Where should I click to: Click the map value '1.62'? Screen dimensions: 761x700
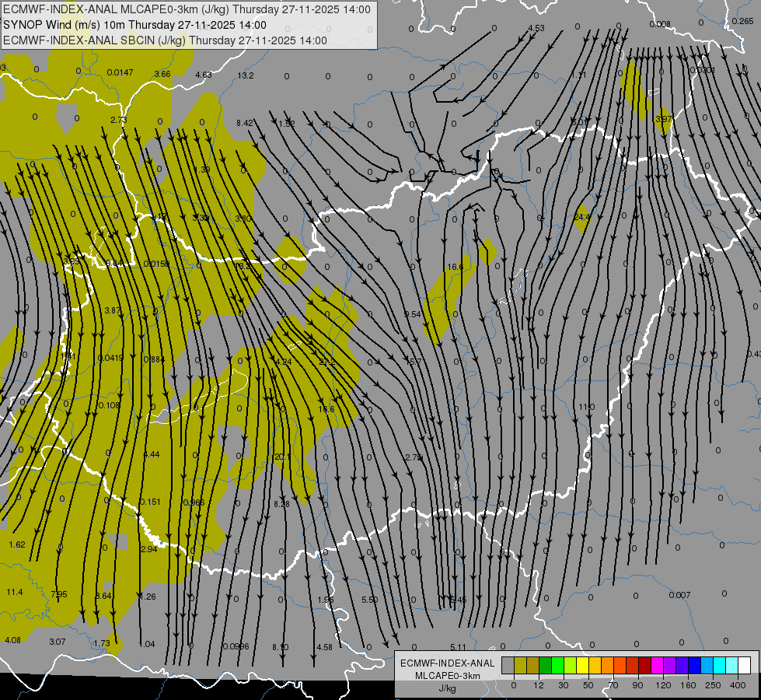17,544
